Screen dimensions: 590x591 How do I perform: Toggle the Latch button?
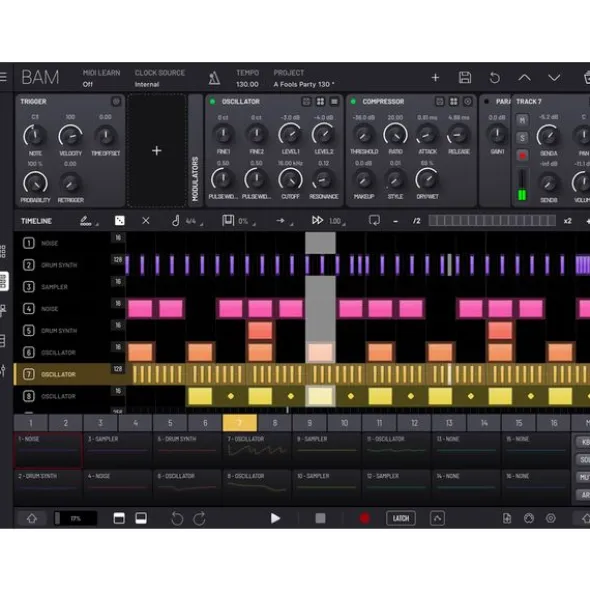[x=401, y=518]
